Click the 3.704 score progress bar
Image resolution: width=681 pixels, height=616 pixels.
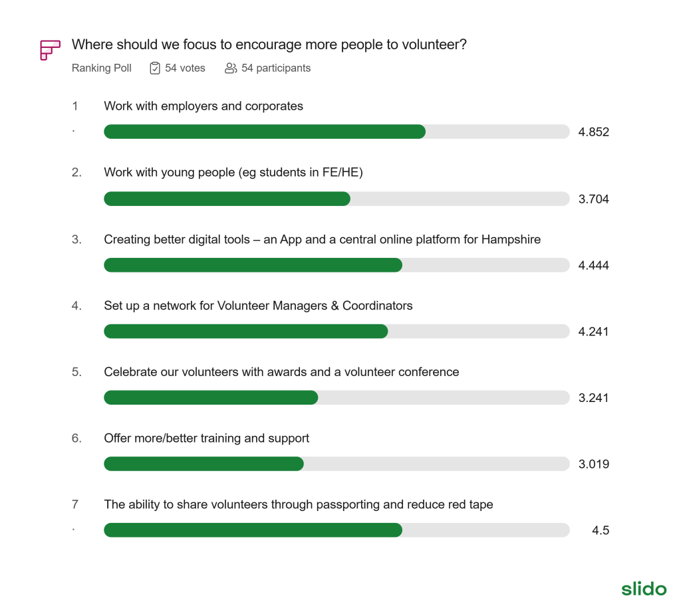(336, 199)
